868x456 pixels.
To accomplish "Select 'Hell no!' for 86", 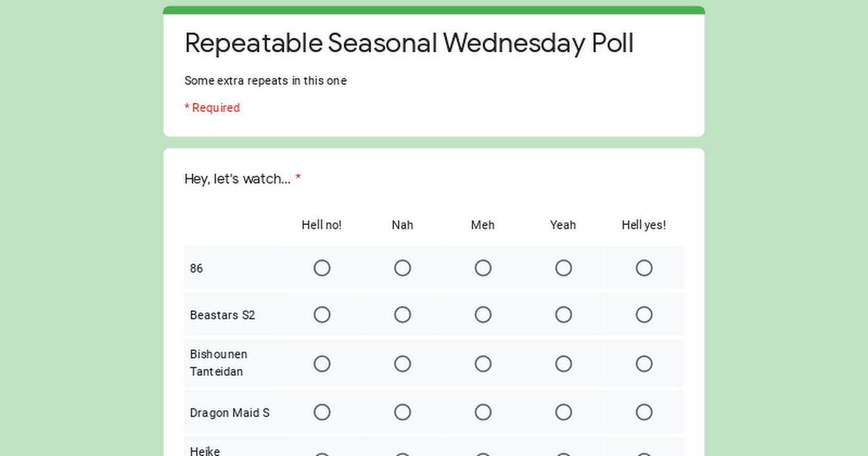I will pos(322,269).
